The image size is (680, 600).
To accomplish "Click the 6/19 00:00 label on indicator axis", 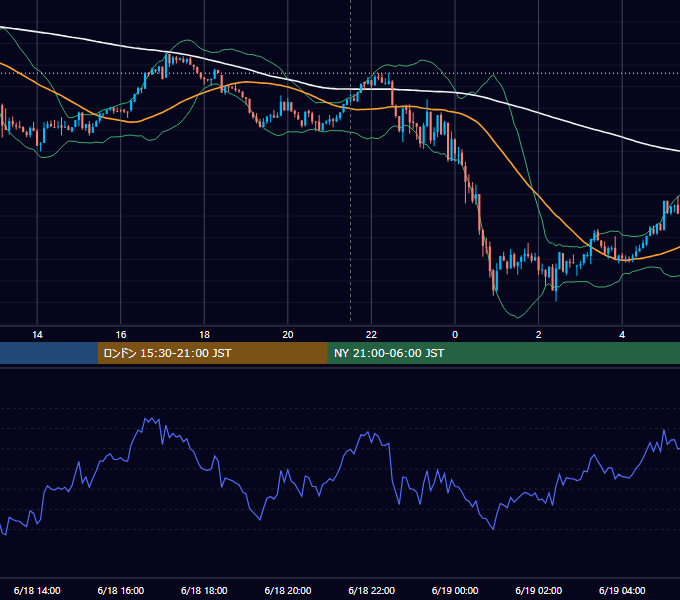I will pyautogui.click(x=455, y=590).
